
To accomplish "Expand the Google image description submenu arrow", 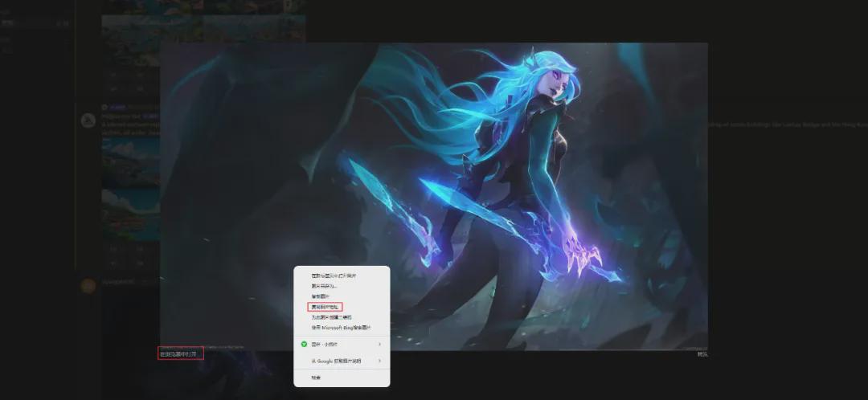I will [379, 361].
